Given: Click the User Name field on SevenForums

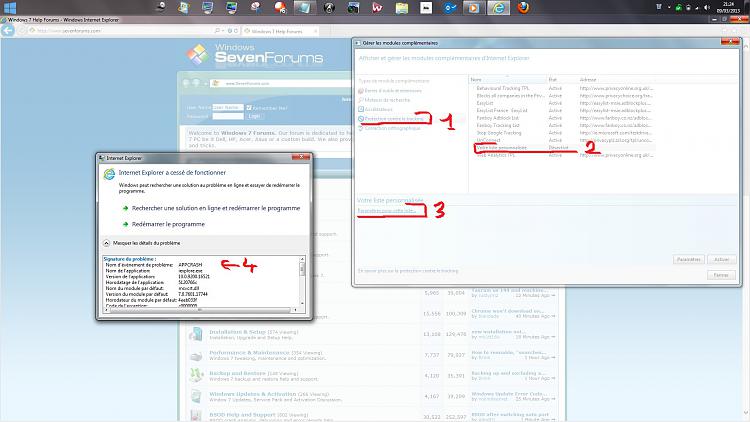Looking at the screenshot, I should (228, 107).
